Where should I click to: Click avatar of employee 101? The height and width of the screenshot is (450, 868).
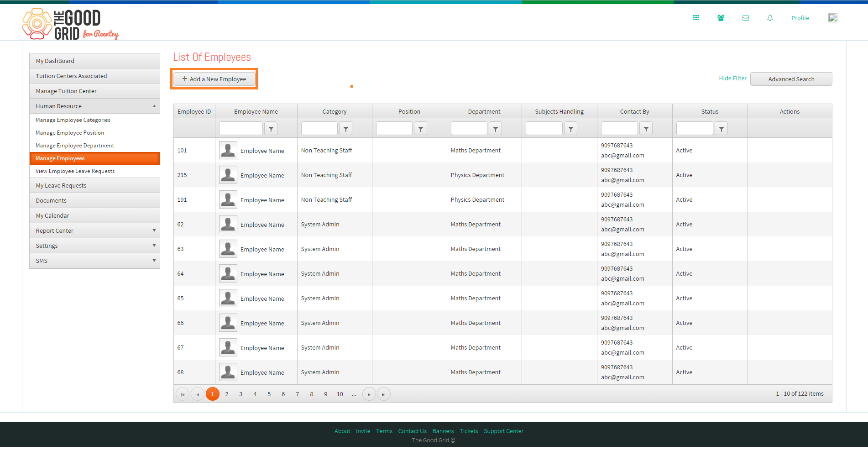[228, 150]
